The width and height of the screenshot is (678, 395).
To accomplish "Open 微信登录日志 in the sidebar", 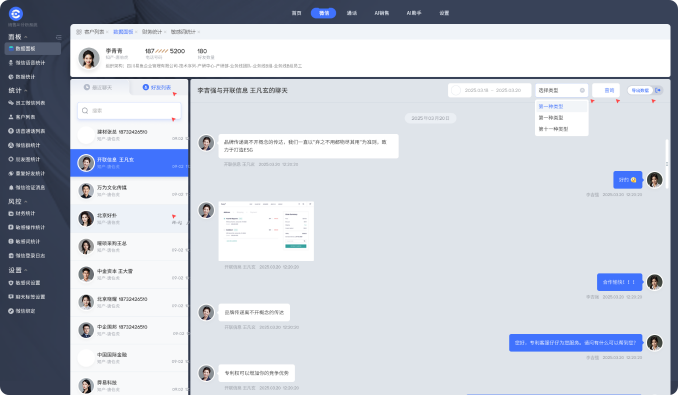I will click(x=26, y=256).
